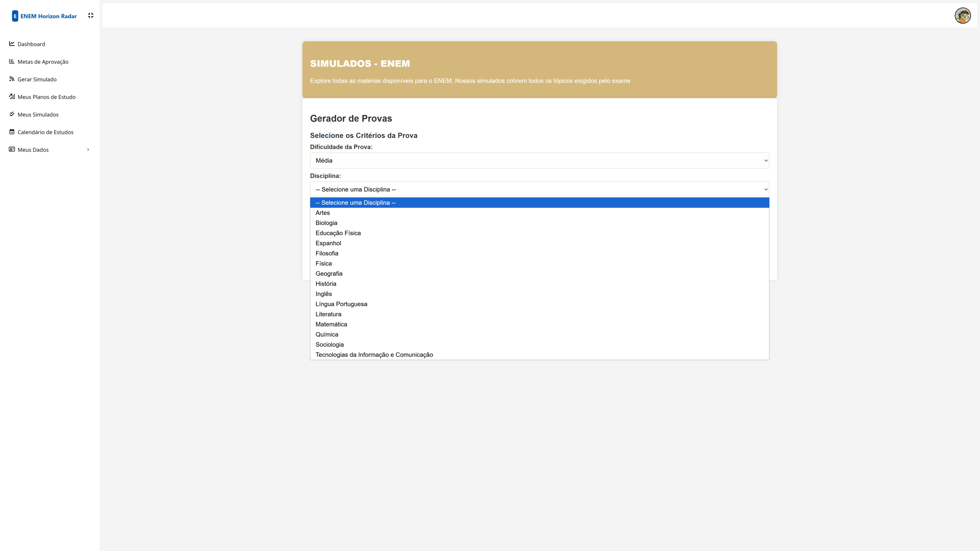The image size is (980, 551).
Task: Select História discipline
Action: tap(539, 284)
